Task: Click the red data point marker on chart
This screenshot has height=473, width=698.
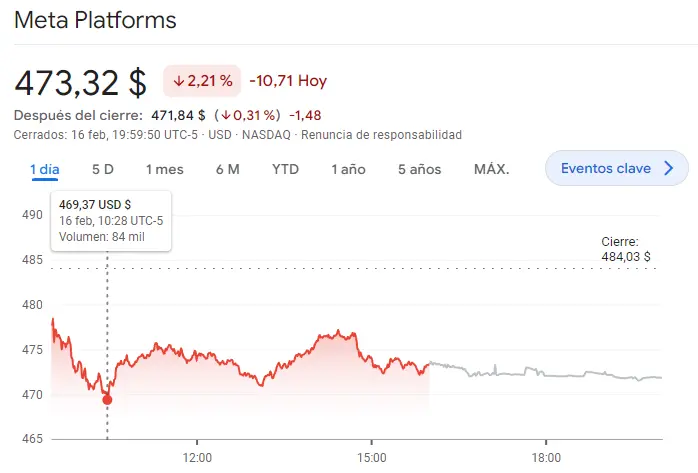Action: pos(107,400)
